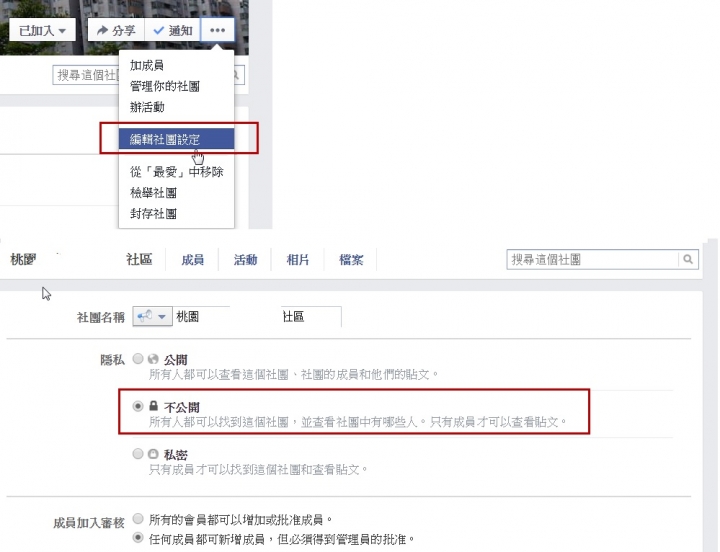
Task: Expand the 已加入 dropdown button
Action: [x=42, y=30]
